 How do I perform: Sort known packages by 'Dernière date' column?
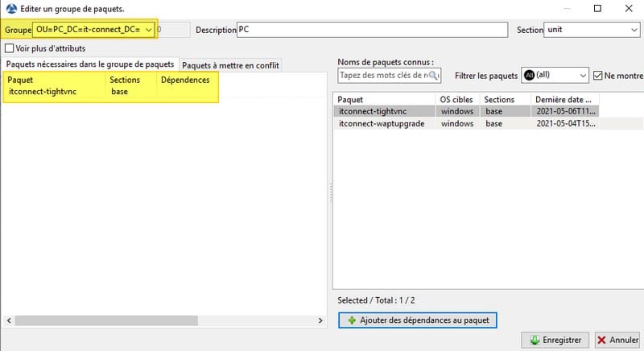(x=565, y=99)
